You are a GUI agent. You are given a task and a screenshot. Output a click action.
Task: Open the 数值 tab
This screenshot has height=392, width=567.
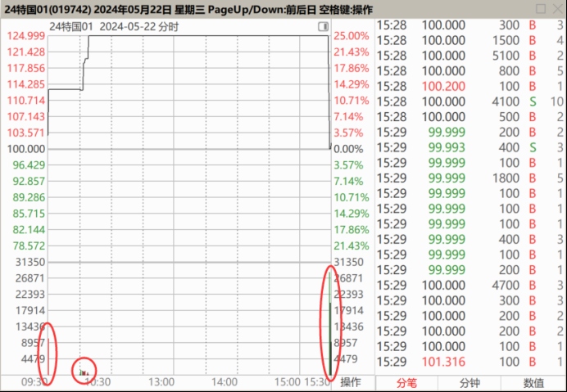pos(533,382)
